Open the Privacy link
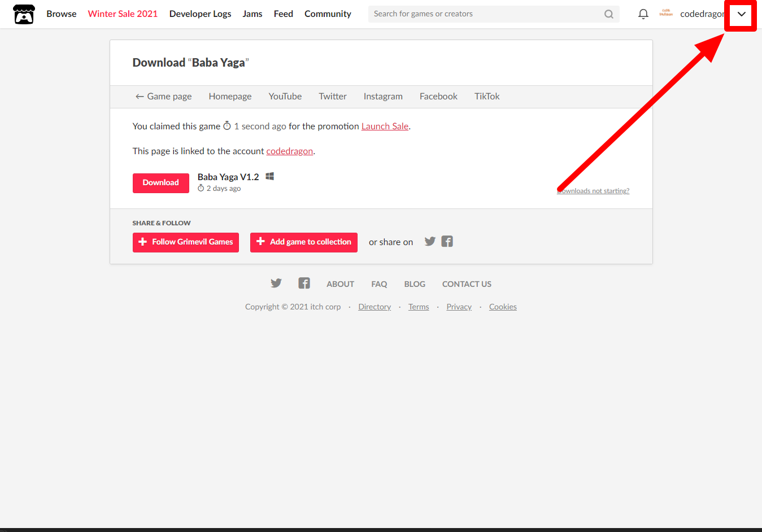Viewport: 762px width, 532px height. coord(459,307)
